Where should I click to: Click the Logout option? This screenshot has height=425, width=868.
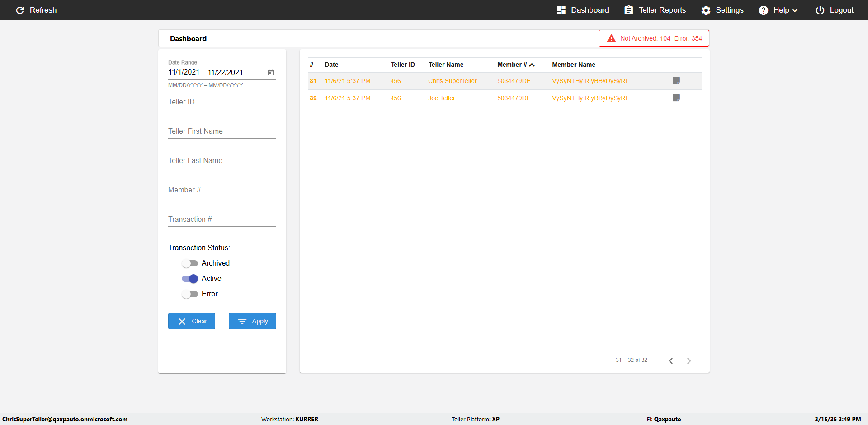(x=834, y=10)
